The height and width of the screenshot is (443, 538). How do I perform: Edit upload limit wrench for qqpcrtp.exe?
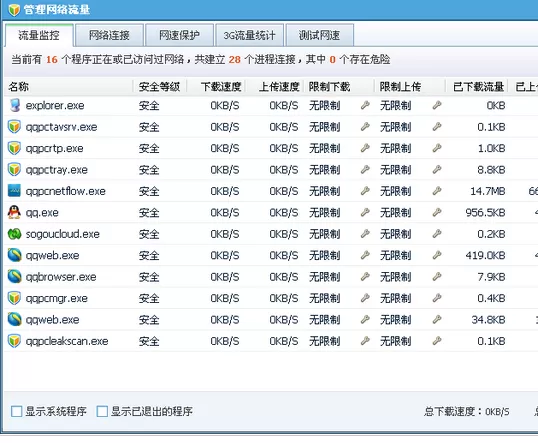coord(437,148)
